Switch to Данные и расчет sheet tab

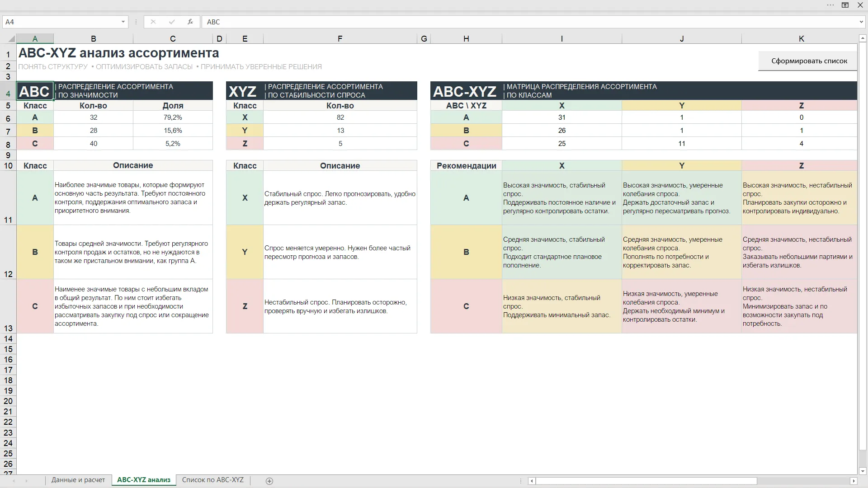click(x=78, y=480)
